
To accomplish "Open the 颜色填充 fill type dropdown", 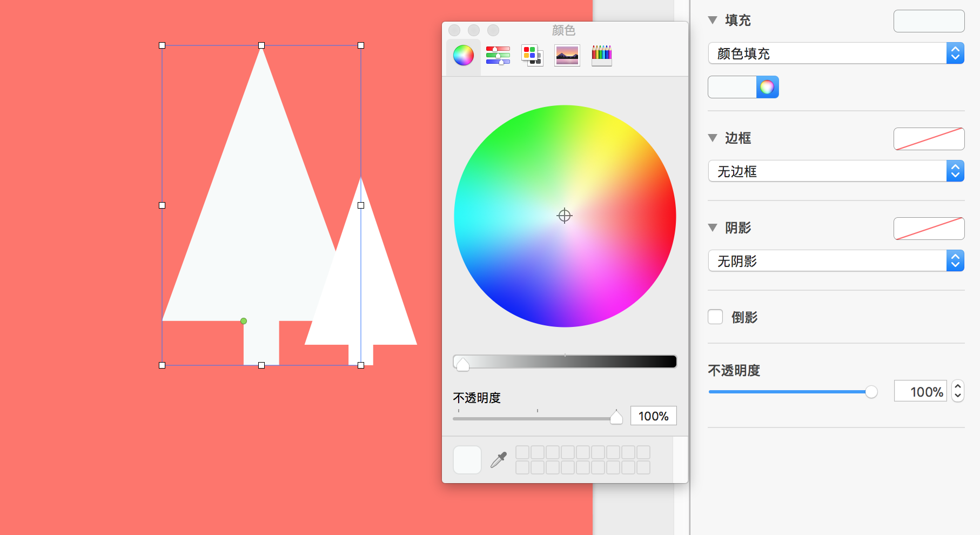I will [x=836, y=53].
